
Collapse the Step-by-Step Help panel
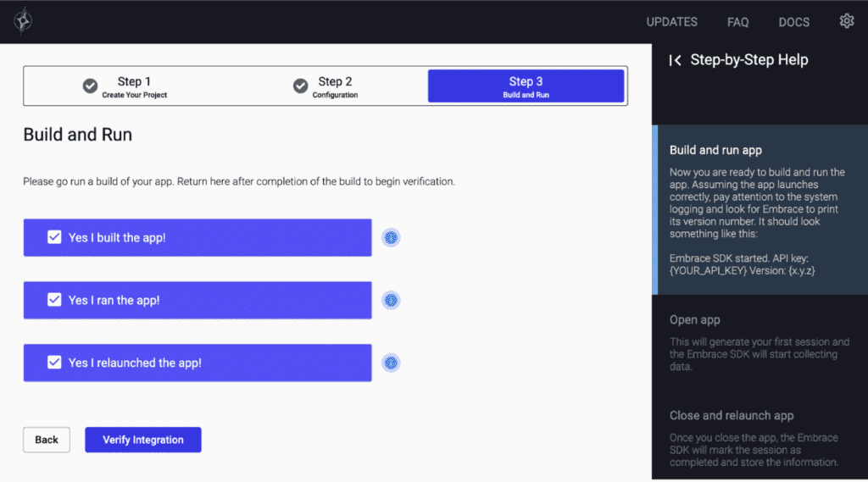675,60
